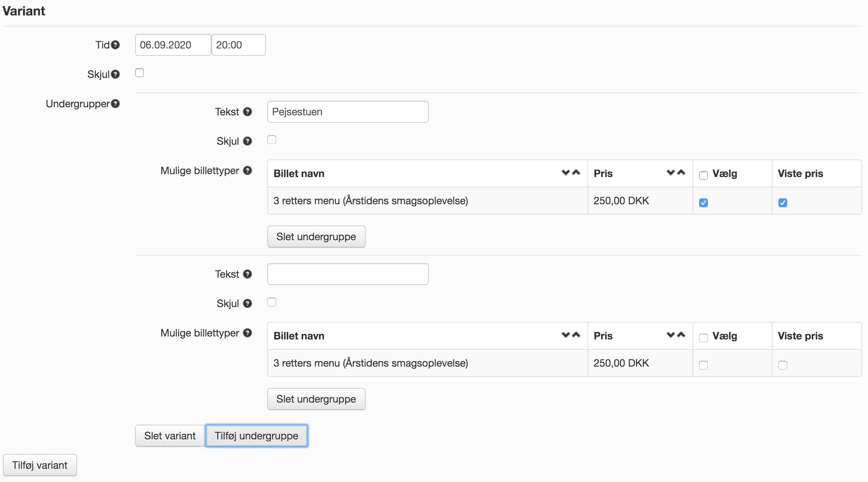Viewport: 868px width, 482px height.
Task: Uncheck Viste pris for 3 retters menu in Pejsestuen
Action: pyautogui.click(x=783, y=202)
